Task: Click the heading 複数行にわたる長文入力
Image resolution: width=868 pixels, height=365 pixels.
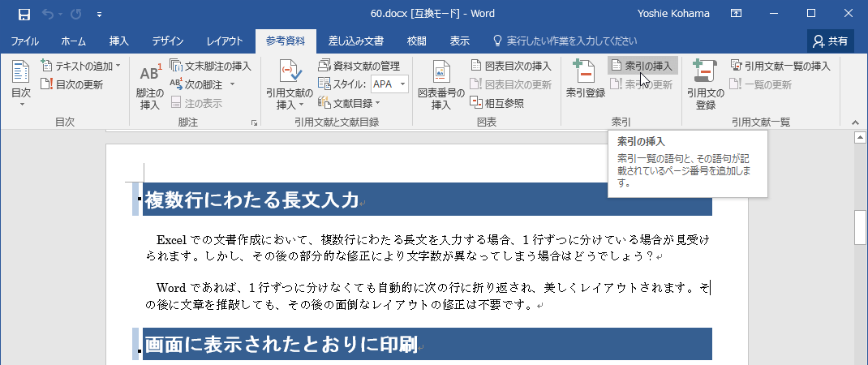Action: pos(251,200)
